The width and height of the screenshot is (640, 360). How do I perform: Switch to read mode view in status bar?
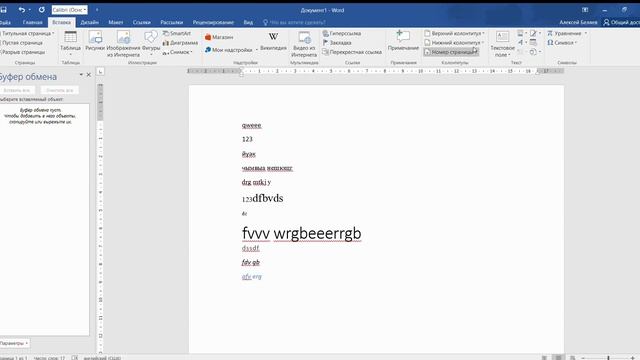544,358
